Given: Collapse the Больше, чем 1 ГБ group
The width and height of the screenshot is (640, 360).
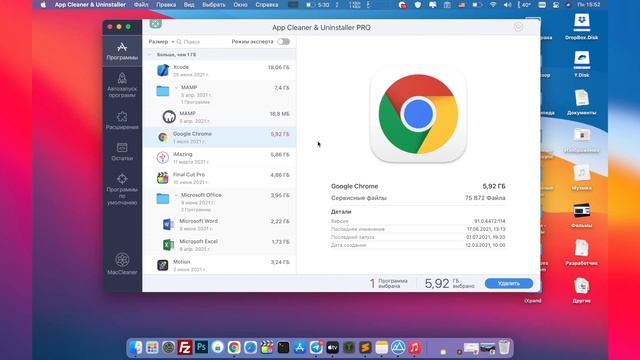Looking at the screenshot, I should [x=150, y=54].
